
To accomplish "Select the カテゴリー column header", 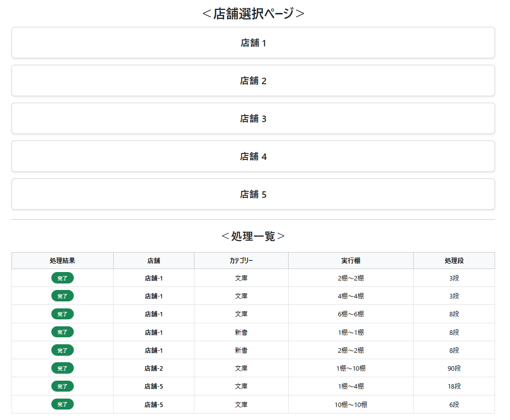I will pos(241,261).
